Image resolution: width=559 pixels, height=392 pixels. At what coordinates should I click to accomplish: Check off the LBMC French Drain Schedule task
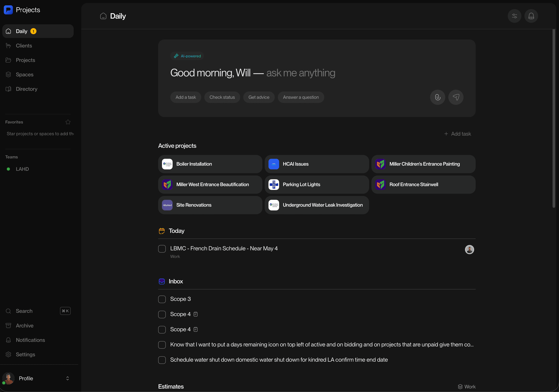[x=162, y=249]
